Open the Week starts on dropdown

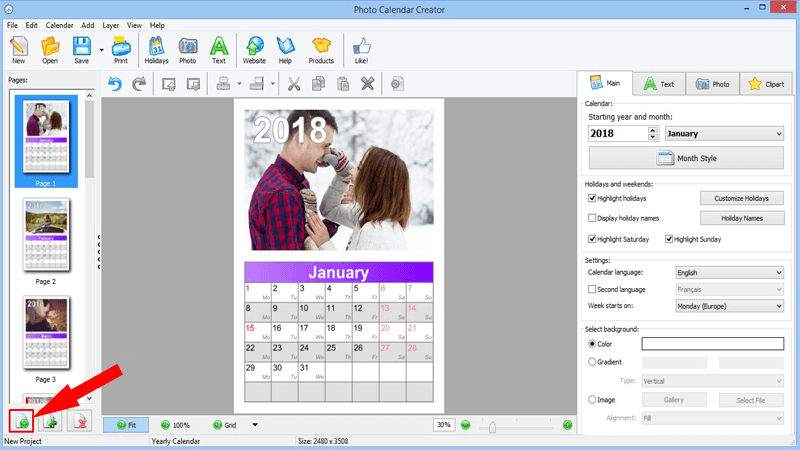coord(729,306)
